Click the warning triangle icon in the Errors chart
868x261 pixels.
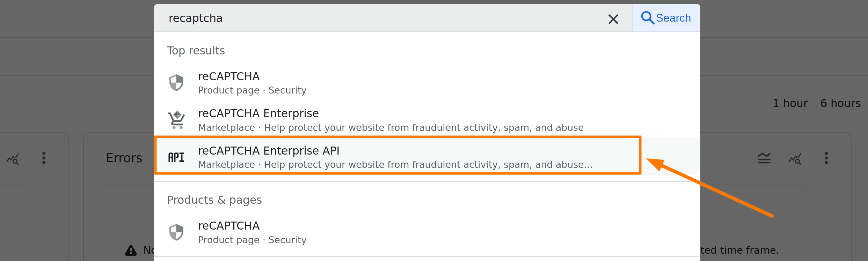pos(131,250)
